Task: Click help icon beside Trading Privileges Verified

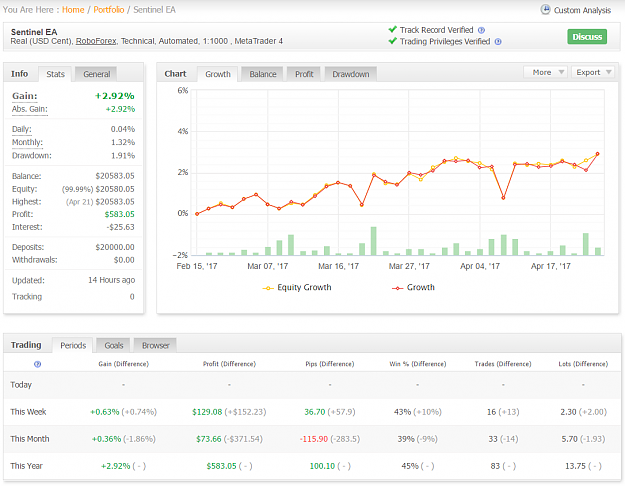Action: coord(498,42)
